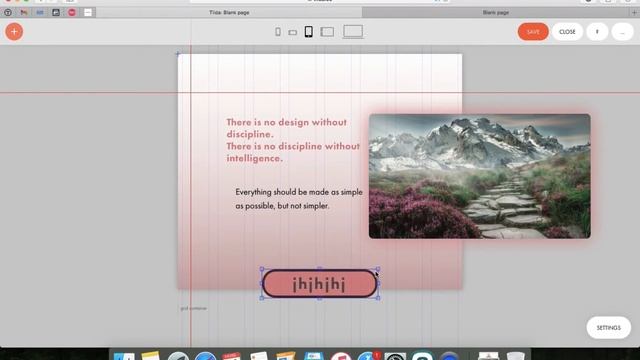Click the 'jhjhjhj' button element
This screenshot has width=640, height=360.
coord(320,283)
